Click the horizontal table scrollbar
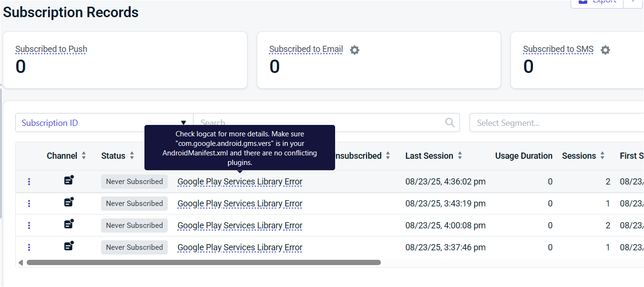644x287 pixels. pos(204,262)
